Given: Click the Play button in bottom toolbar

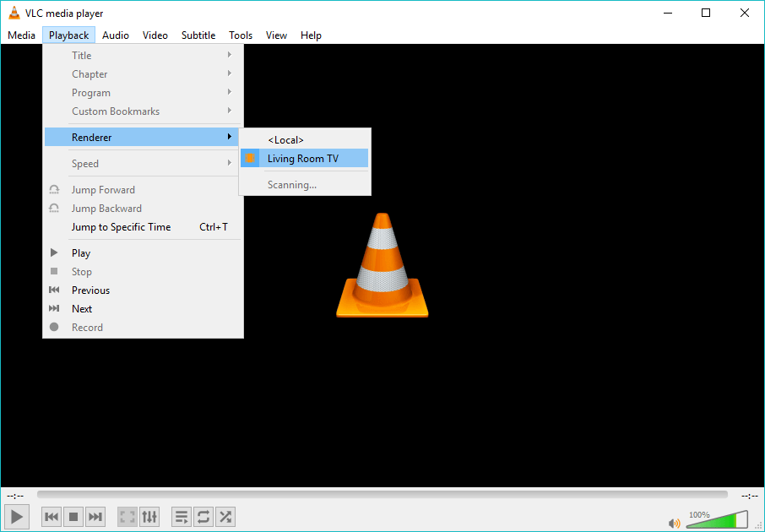Looking at the screenshot, I should click(17, 516).
